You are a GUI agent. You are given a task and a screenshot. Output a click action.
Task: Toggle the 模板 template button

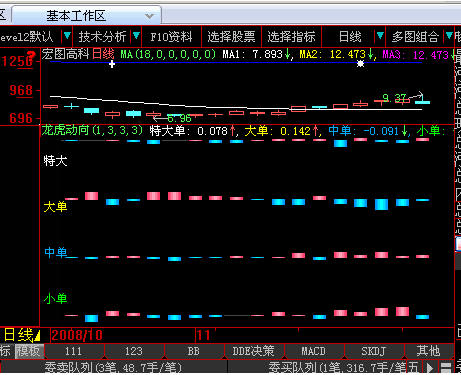pos(29,351)
